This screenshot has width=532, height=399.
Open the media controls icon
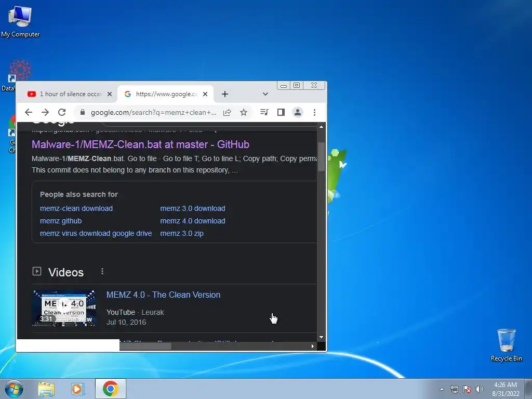264,112
